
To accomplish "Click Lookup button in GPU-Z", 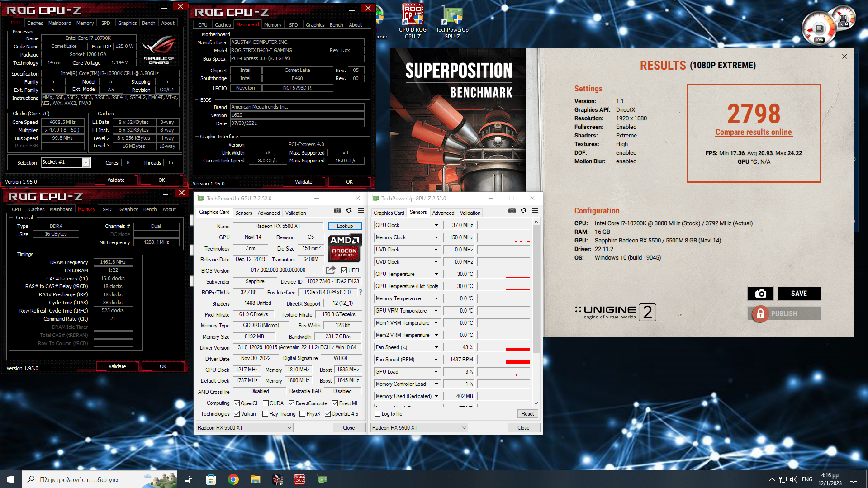I will tap(345, 226).
